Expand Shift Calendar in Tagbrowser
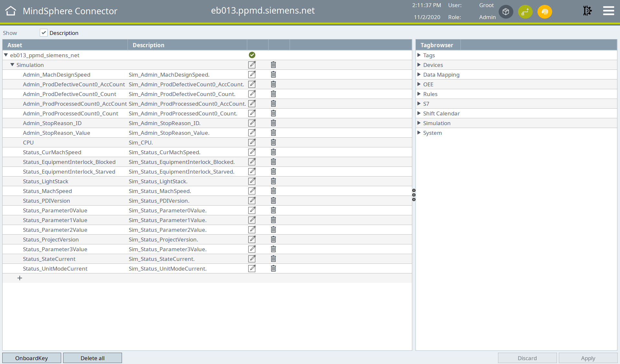 click(x=419, y=113)
